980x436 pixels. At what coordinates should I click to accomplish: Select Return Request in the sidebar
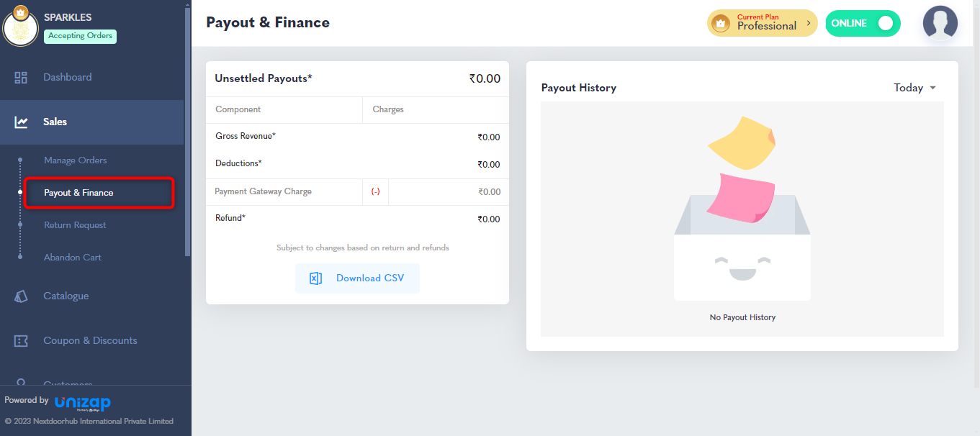coord(75,225)
